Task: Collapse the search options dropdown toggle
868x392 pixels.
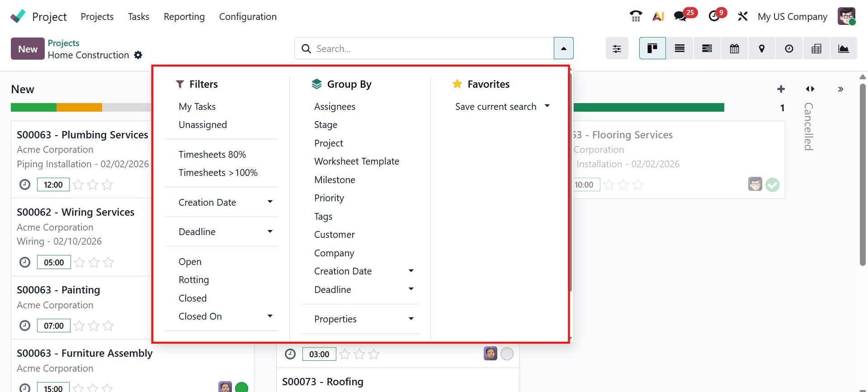Action: point(564,48)
